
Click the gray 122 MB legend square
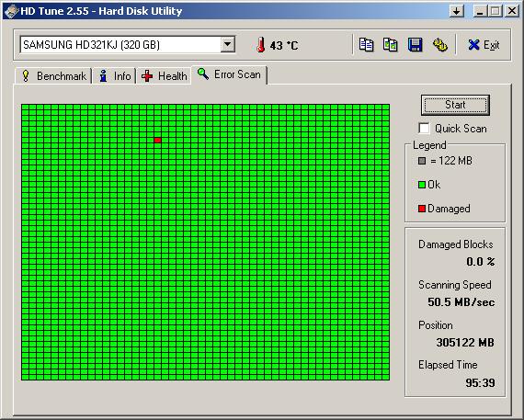(422, 161)
